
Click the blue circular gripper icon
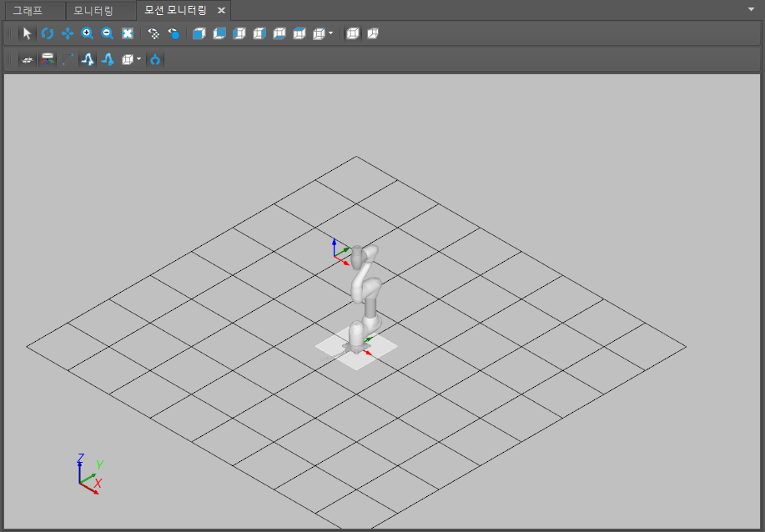156,60
